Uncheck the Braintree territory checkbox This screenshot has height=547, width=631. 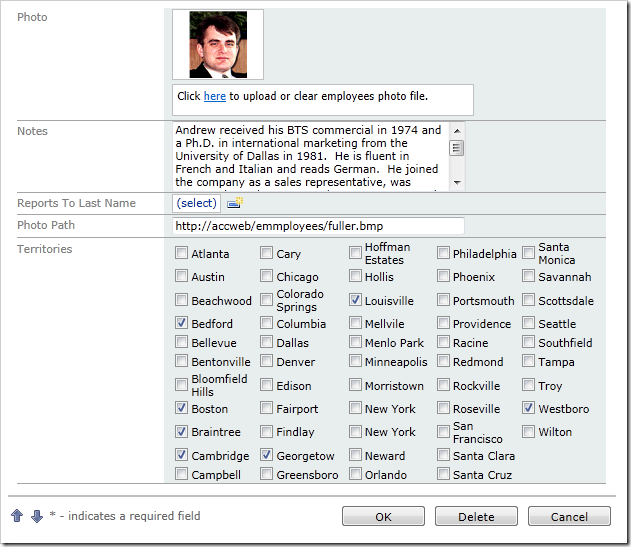[x=181, y=431]
